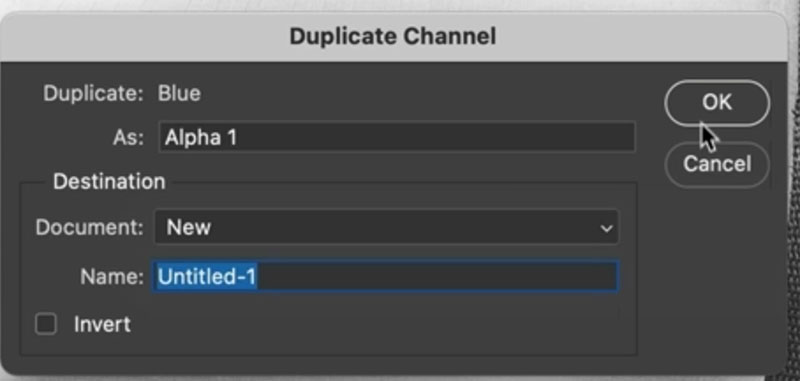Dismiss the dialog using the Cancel button
The width and height of the screenshot is (800, 381).
pos(717,164)
